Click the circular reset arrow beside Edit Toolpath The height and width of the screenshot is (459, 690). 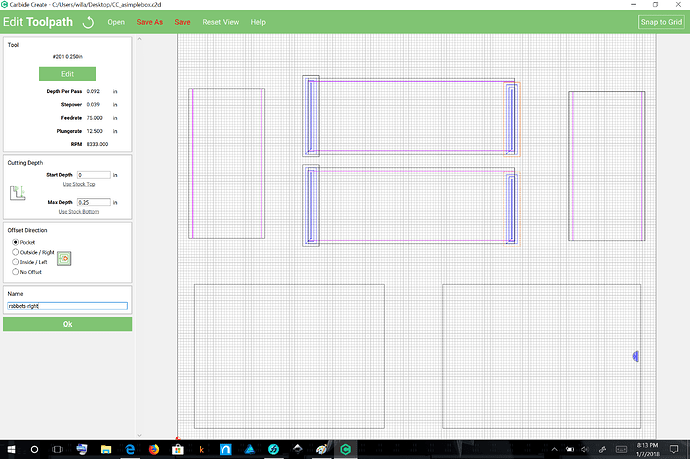click(88, 22)
